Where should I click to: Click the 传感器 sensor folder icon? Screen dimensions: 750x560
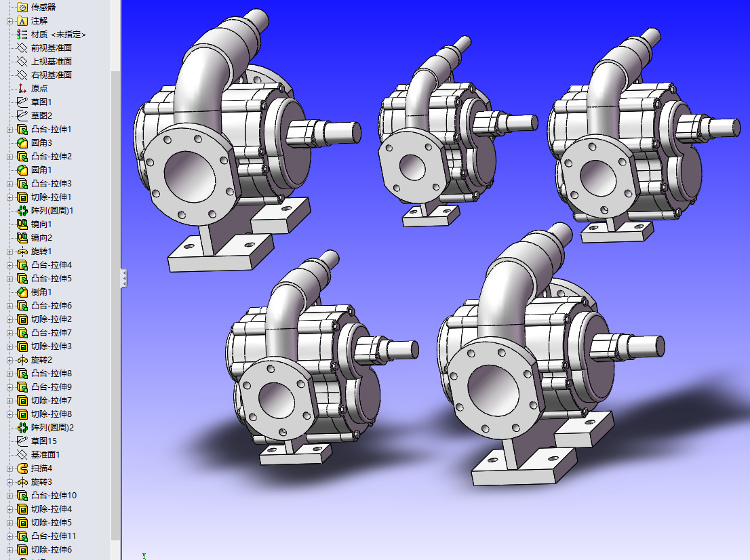[22, 7]
